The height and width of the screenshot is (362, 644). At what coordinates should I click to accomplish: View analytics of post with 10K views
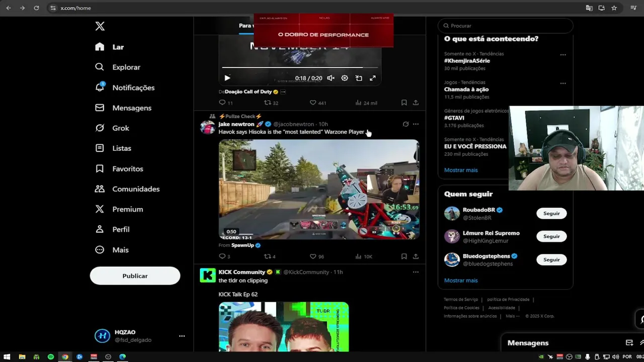coord(364,256)
